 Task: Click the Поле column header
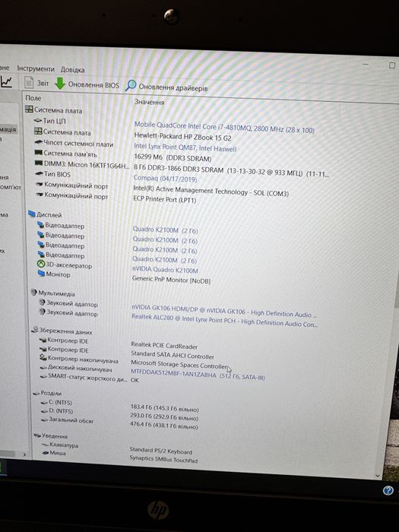pos(33,98)
